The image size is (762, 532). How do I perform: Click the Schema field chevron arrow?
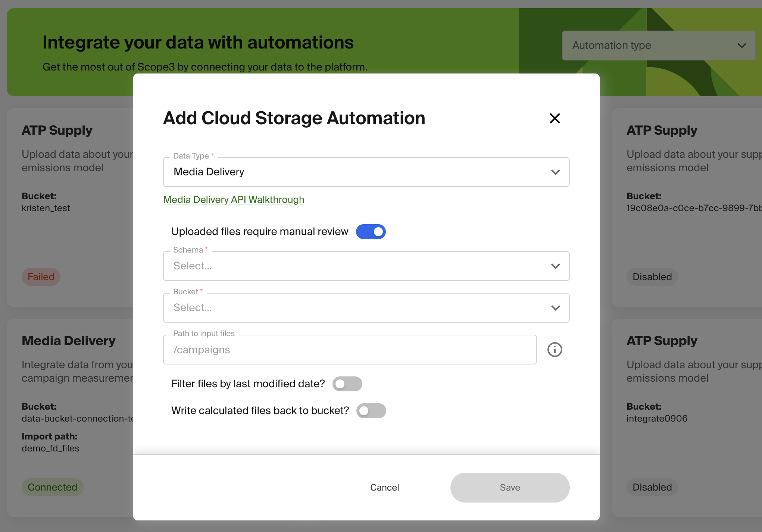(x=555, y=266)
